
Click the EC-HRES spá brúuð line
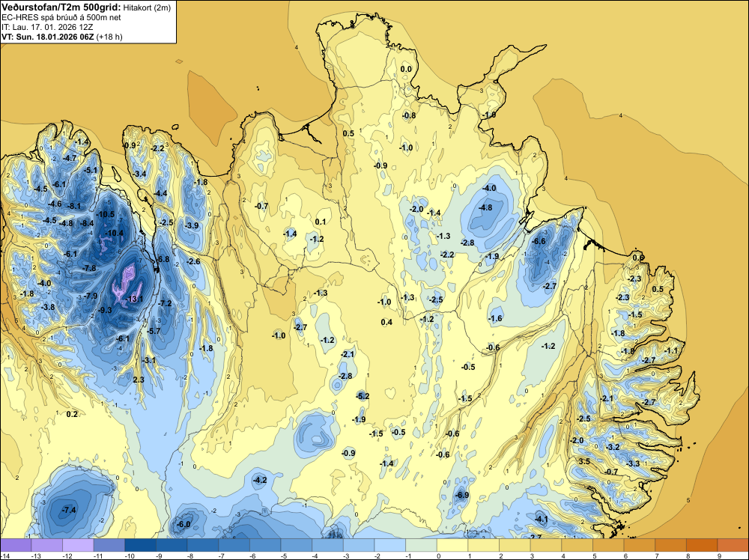coord(61,17)
